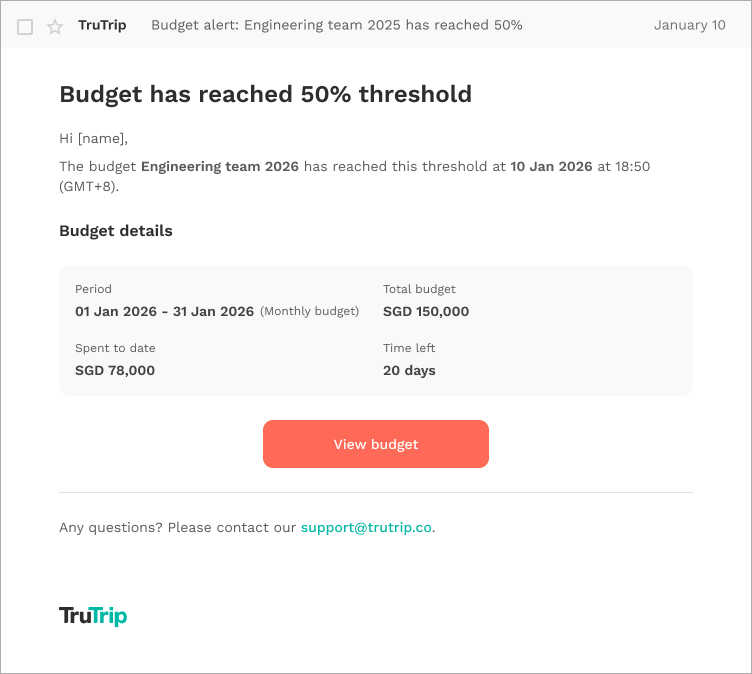The height and width of the screenshot is (674, 752).
Task: Click the 20 days time left value
Action: coord(409,370)
